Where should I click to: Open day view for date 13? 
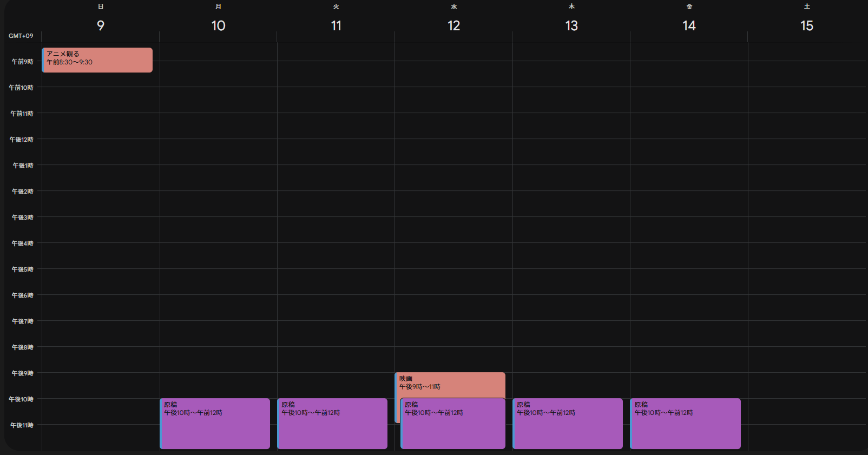571,25
